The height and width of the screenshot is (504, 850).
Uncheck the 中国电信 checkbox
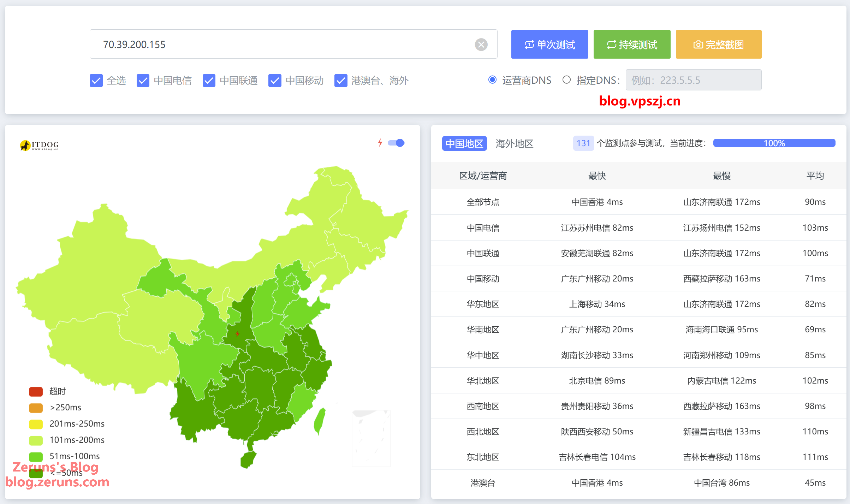(x=143, y=81)
